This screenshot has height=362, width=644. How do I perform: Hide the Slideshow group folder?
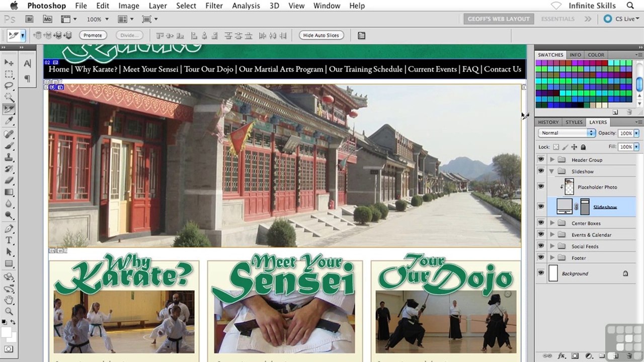tap(541, 171)
